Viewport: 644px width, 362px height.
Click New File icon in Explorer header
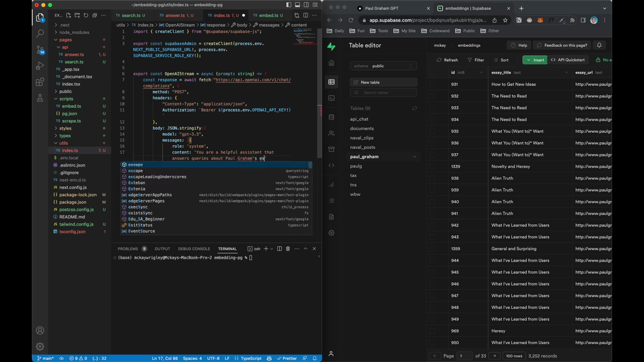[x=68, y=15]
